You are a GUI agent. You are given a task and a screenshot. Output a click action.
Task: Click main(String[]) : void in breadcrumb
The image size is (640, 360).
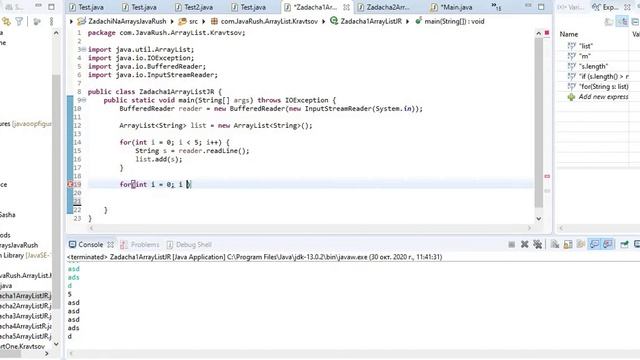449,21
